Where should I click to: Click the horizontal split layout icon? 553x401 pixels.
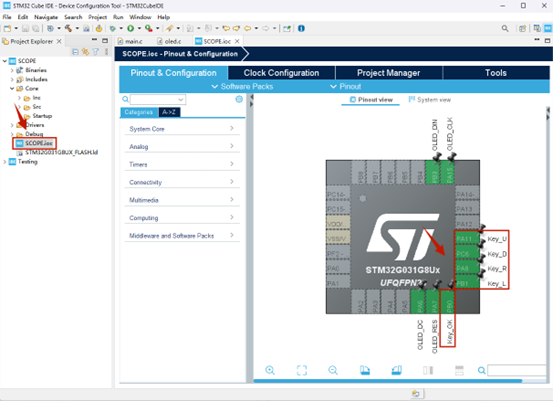pyautogui.click(x=459, y=370)
